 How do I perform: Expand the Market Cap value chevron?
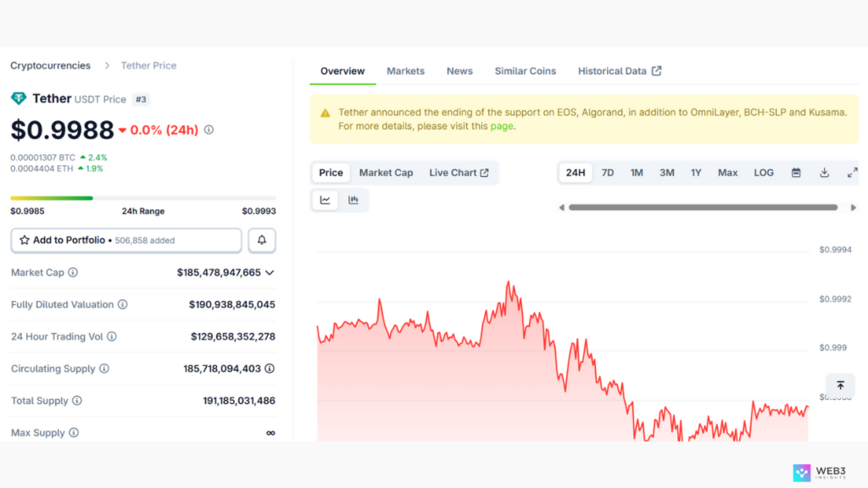270,273
